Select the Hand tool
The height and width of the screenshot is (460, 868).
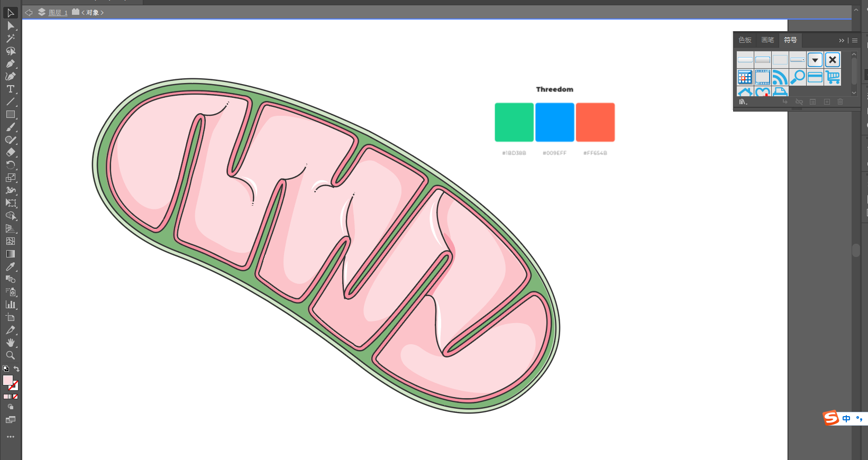click(11, 343)
